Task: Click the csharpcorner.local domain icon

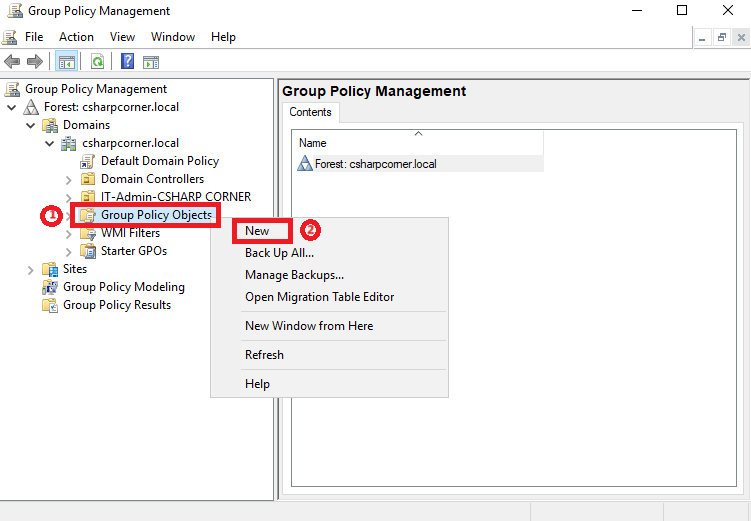Action: [68, 144]
